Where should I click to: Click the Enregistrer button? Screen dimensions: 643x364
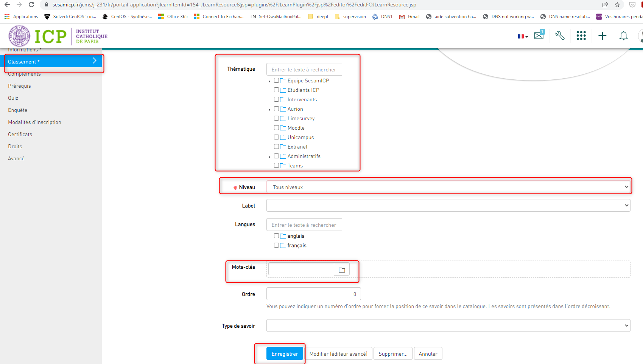click(285, 354)
